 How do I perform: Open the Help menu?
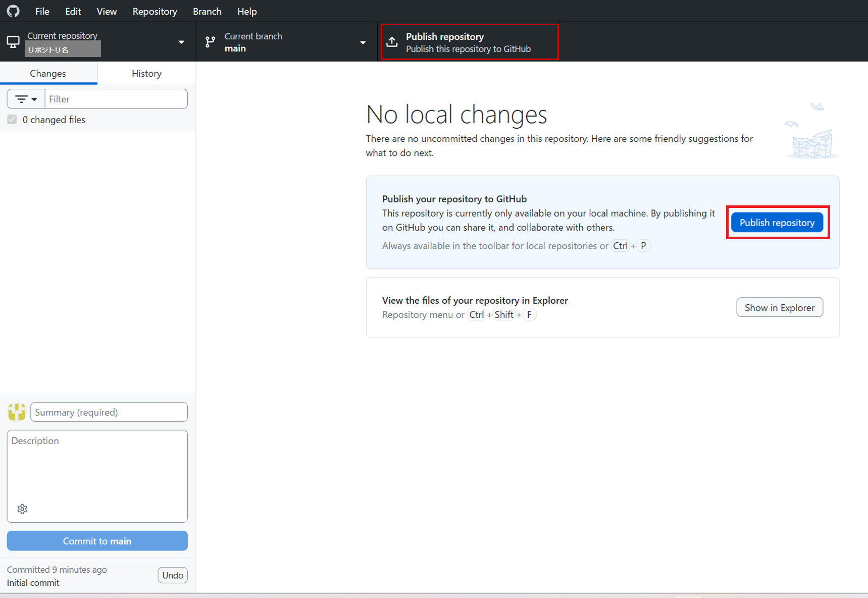click(x=247, y=11)
